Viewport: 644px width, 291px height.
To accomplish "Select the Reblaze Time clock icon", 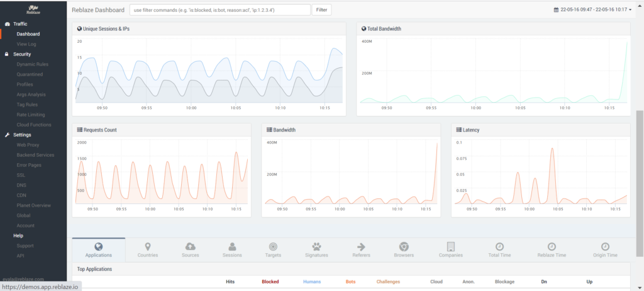I will (x=552, y=246).
